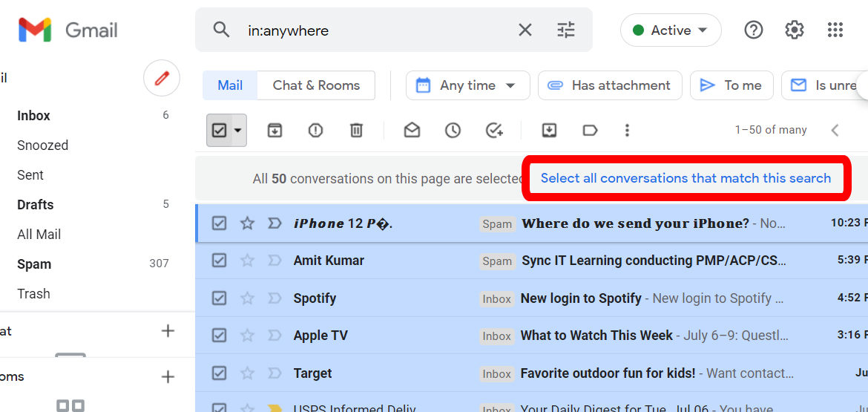
Task: Open search filter options icon
Action: (566, 30)
